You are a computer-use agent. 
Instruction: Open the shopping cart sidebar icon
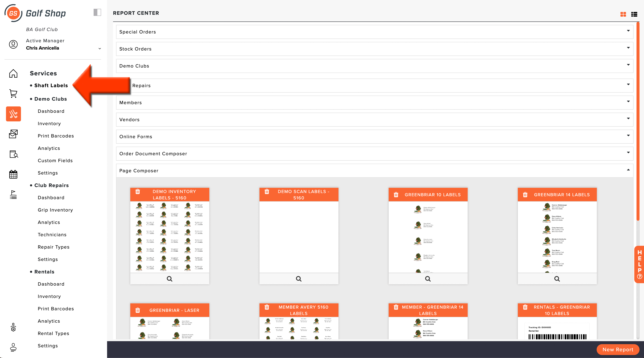pyautogui.click(x=13, y=94)
